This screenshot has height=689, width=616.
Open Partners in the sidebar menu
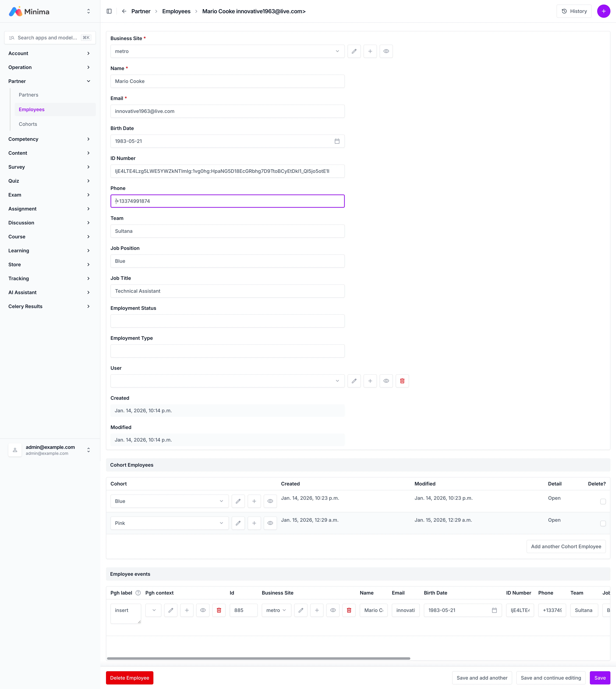point(28,95)
